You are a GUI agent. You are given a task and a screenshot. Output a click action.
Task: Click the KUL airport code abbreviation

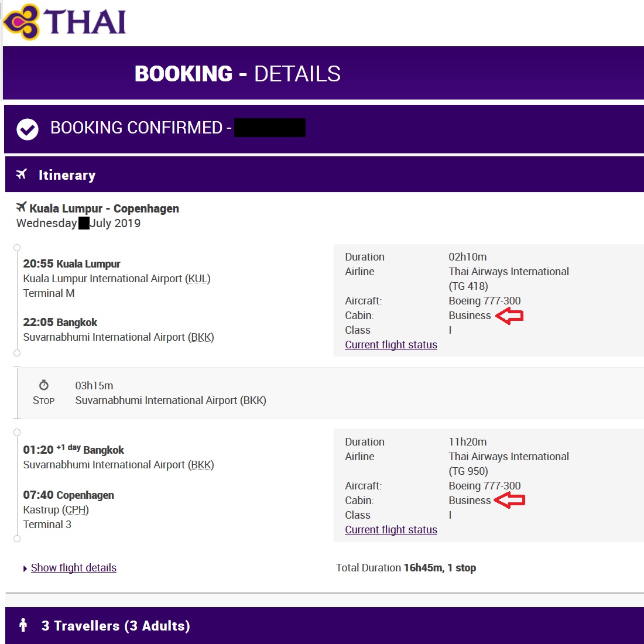pyautogui.click(x=198, y=279)
